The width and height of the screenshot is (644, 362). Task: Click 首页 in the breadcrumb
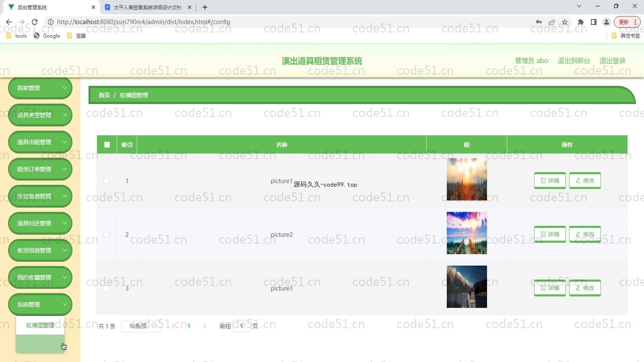click(104, 95)
